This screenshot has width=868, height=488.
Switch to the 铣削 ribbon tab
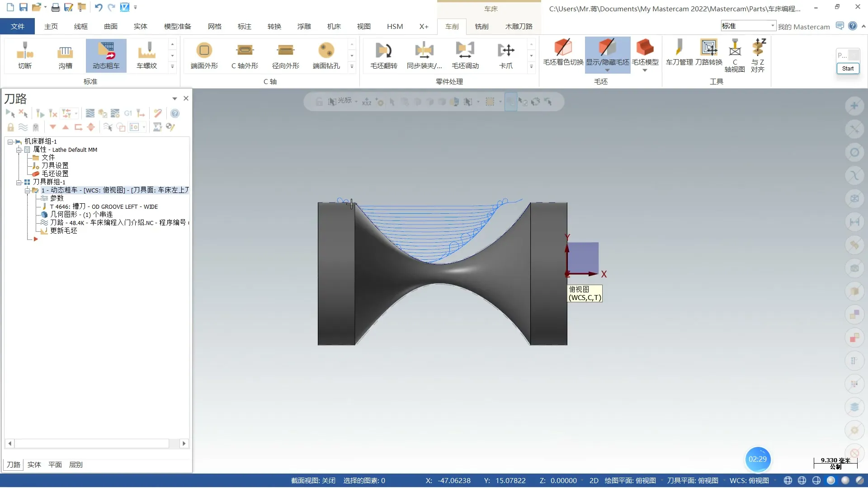point(481,27)
